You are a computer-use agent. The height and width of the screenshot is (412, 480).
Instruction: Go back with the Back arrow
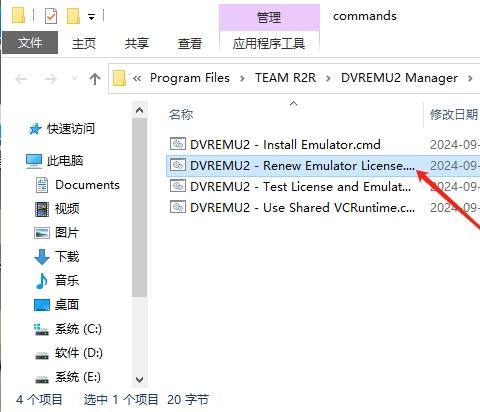[x=22, y=79]
